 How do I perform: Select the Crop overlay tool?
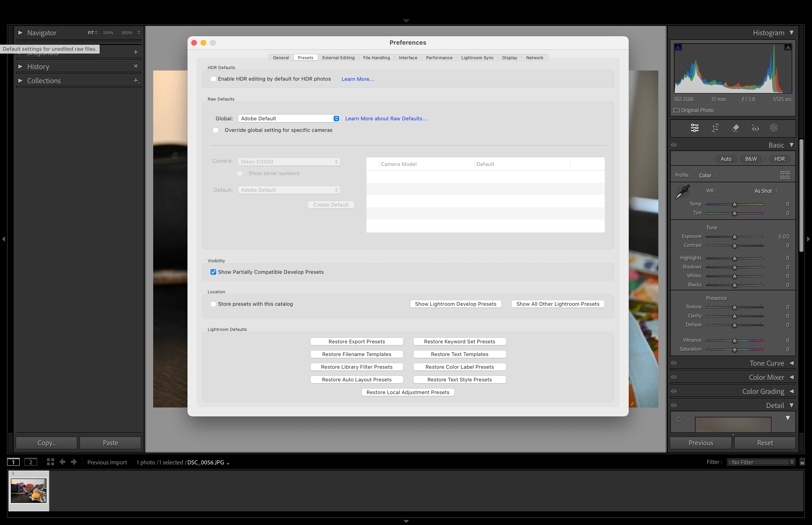coord(715,128)
